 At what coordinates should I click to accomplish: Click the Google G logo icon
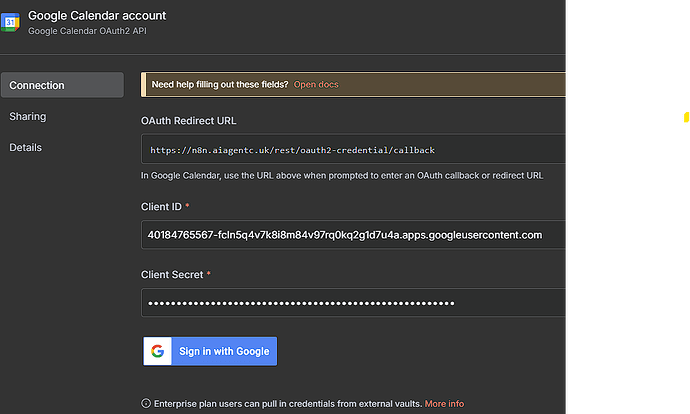[x=158, y=351]
